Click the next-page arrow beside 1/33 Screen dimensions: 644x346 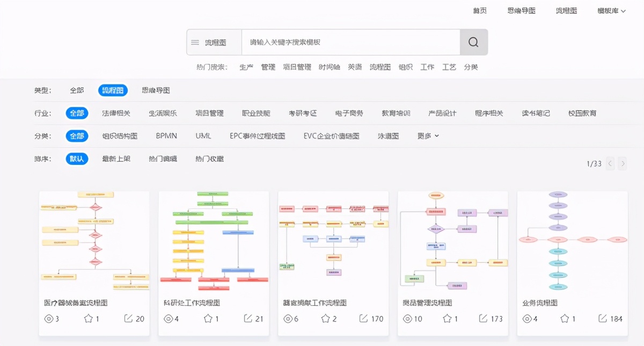coord(623,163)
